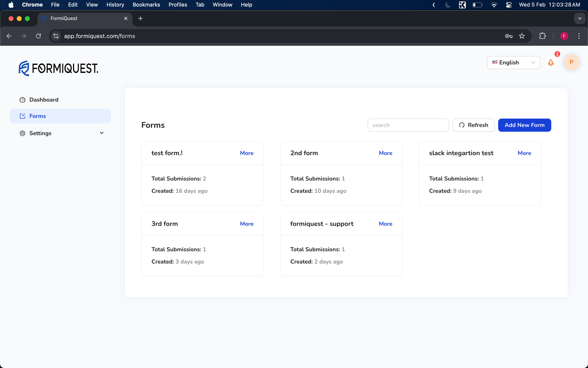Open the English language dropdown

click(513, 63)
